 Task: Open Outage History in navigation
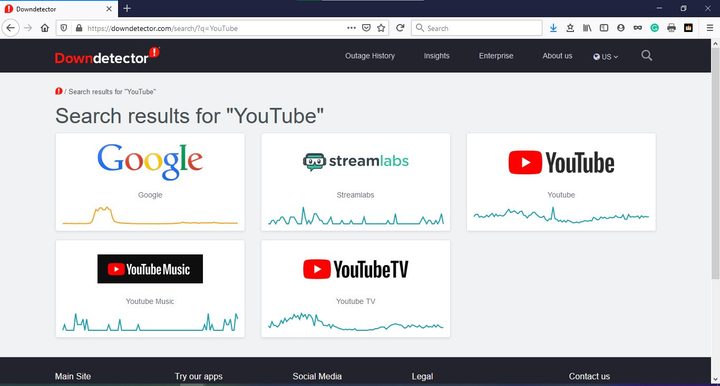(x=370, y=56)
